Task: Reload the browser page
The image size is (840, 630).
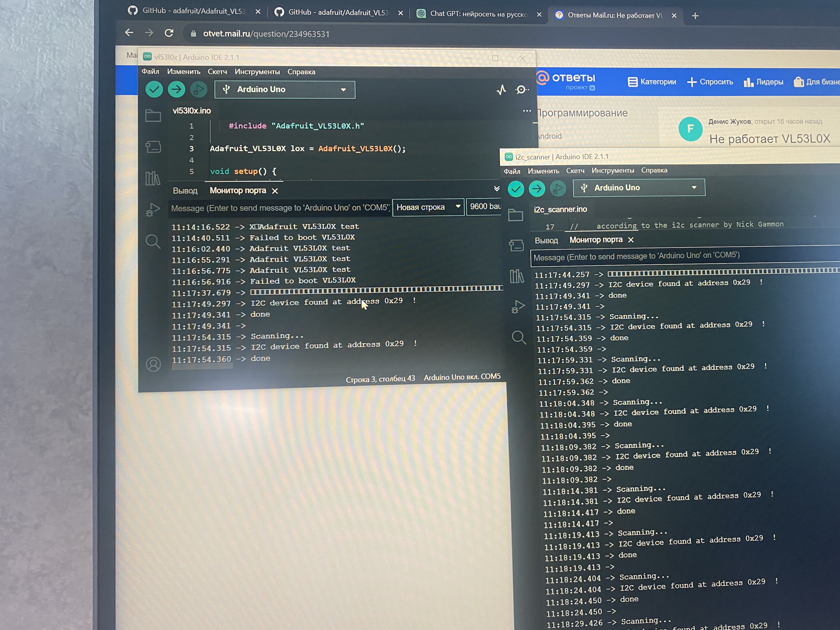Action: coord(169,33)
